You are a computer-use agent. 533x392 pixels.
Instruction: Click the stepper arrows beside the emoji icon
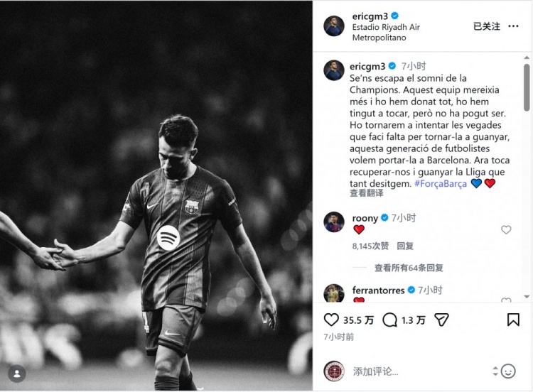pyautogui.click(x=495, y=371)
